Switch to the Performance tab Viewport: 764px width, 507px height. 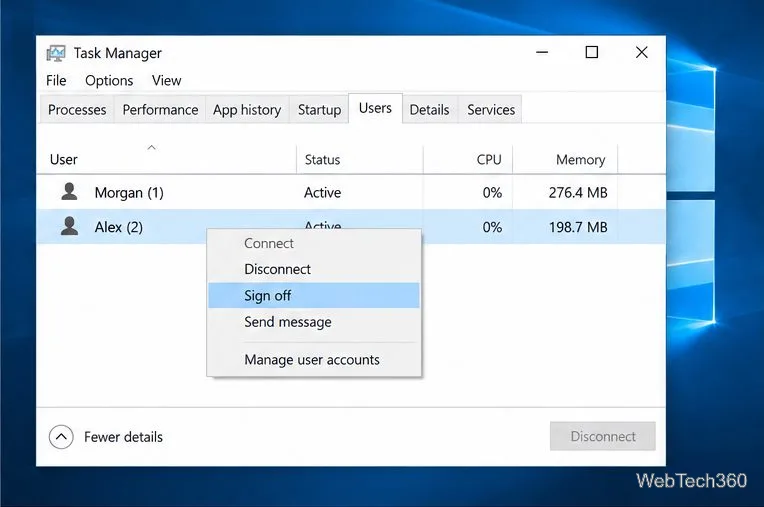click(160, 110)
